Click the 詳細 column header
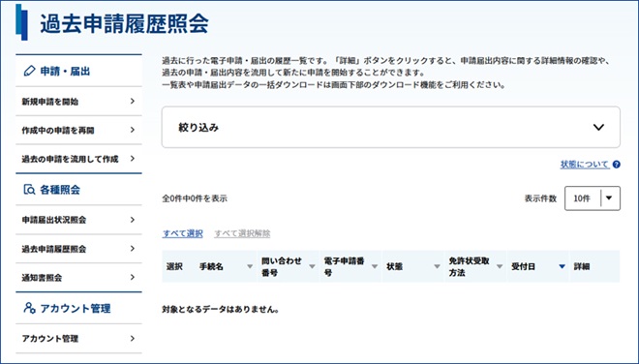The width and height of the screenshot is (639, 364). click(582, 266)
